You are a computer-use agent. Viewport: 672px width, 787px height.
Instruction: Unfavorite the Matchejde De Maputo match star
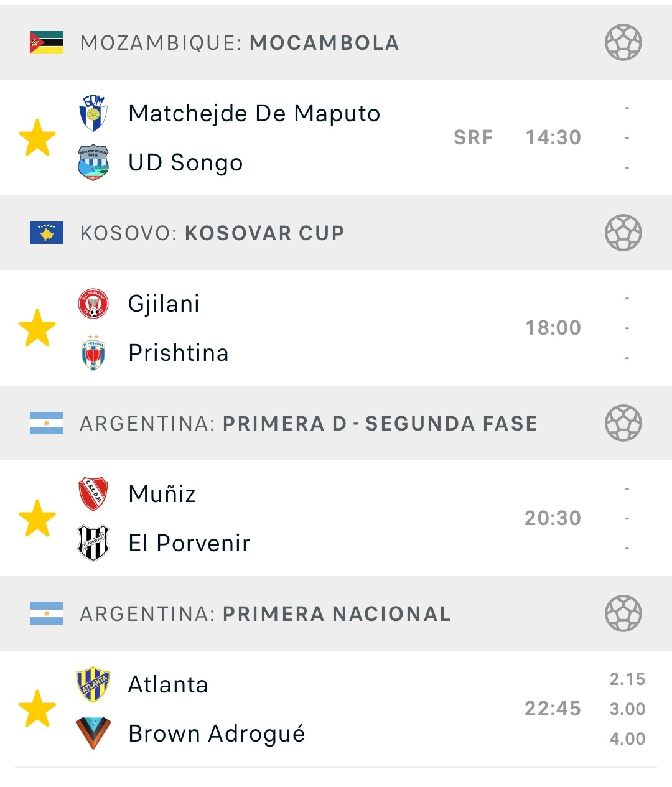37,137
